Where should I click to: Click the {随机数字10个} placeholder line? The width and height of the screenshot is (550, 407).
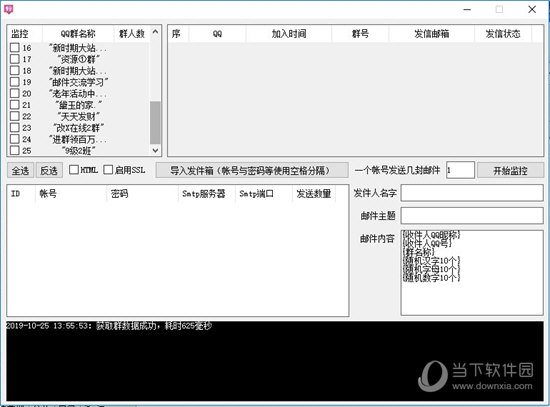click(x=431, y=278)
